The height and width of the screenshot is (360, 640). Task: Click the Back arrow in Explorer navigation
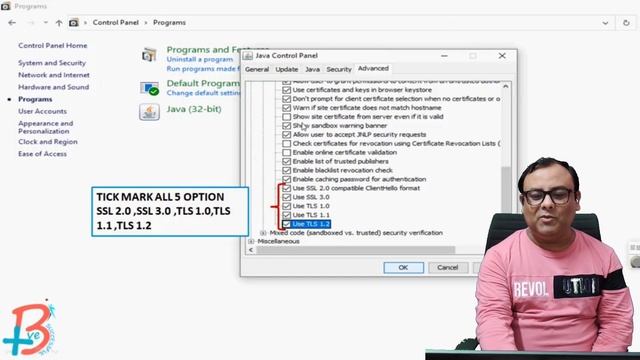(12, 23)
